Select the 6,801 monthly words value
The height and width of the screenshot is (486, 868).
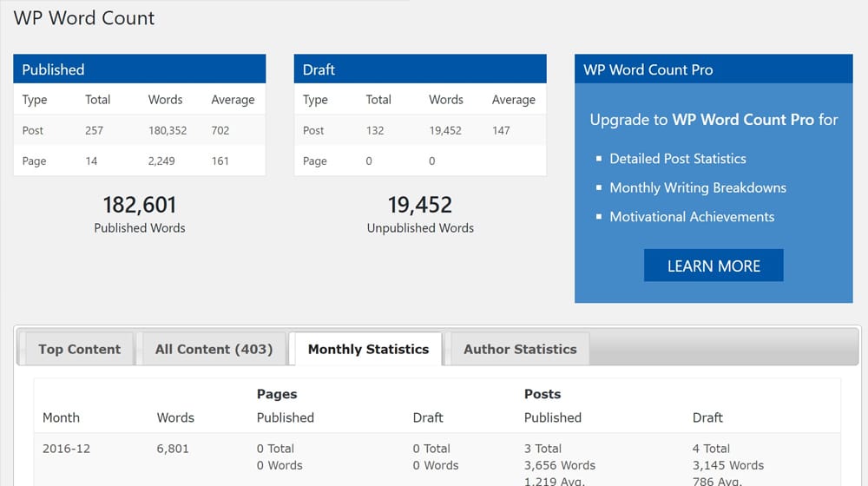click(x=173, y=449)
